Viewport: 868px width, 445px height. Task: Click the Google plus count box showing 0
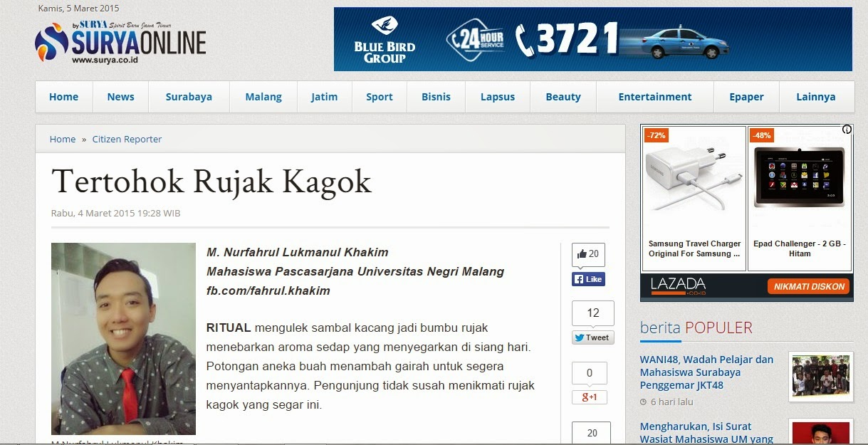(x=590, y=373)
